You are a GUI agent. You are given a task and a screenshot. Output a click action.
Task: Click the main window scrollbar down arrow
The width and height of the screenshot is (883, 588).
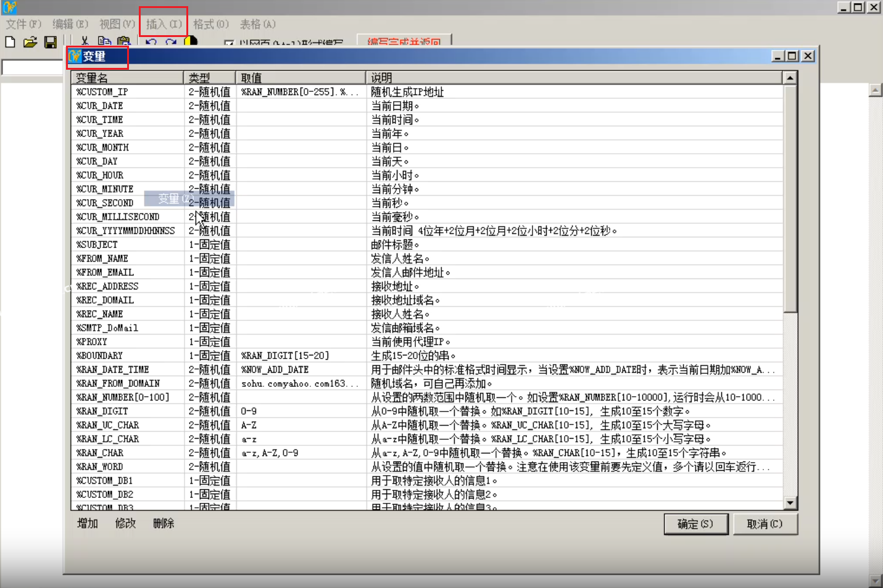[876, 581]
